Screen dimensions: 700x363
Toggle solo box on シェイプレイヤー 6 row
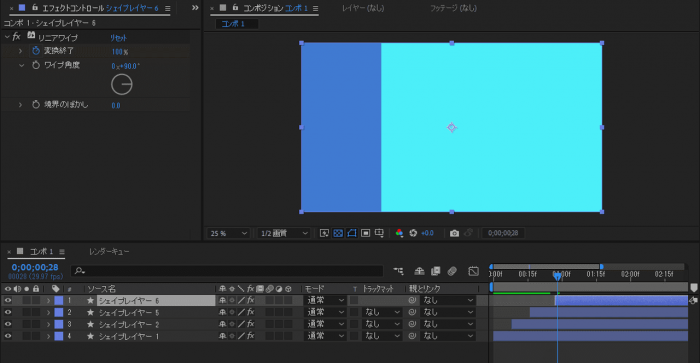tap(27, 300)
